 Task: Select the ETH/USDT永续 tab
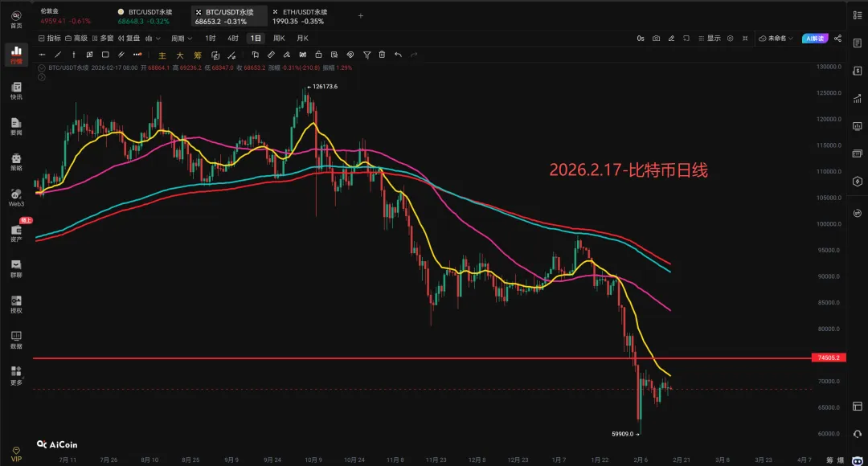pyautogui.click(x=300, y=16)
